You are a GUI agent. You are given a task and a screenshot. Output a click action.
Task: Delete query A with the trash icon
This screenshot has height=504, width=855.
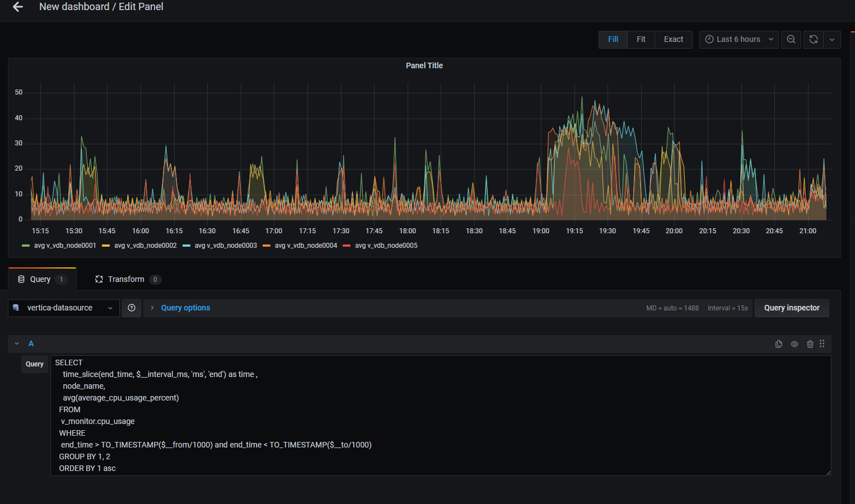pos(810,344)
